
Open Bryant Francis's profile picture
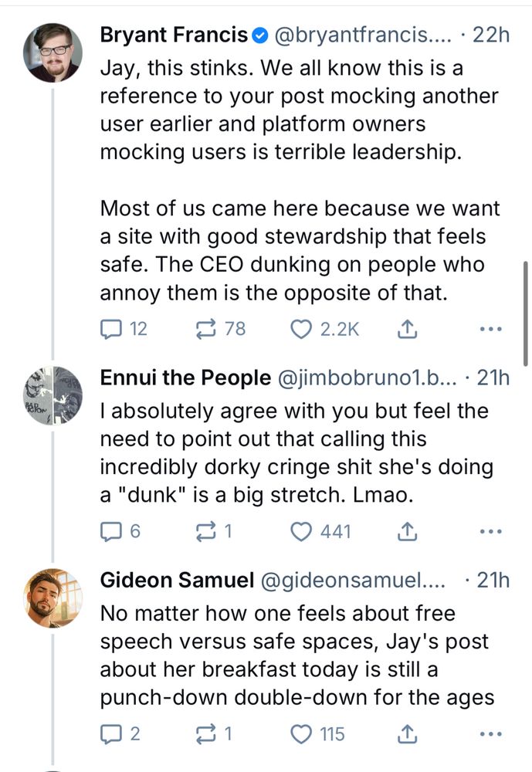(x=54, y=54)
